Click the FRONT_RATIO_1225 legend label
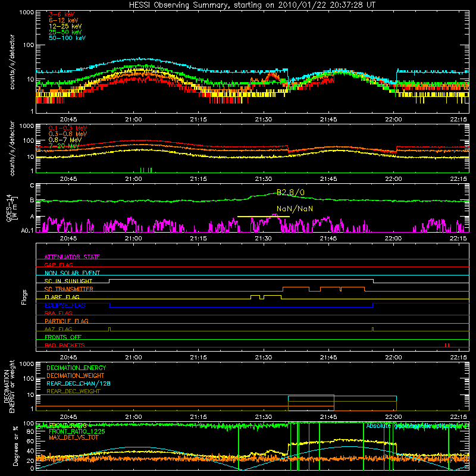The width and height of the screenshot is (476, 476). (x=77, y=431)
